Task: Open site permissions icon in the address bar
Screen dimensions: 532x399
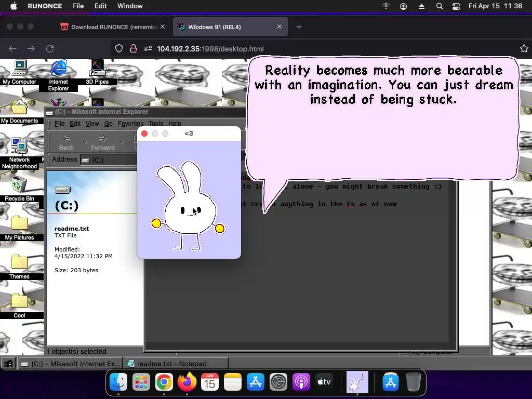Action: (148, 48)
